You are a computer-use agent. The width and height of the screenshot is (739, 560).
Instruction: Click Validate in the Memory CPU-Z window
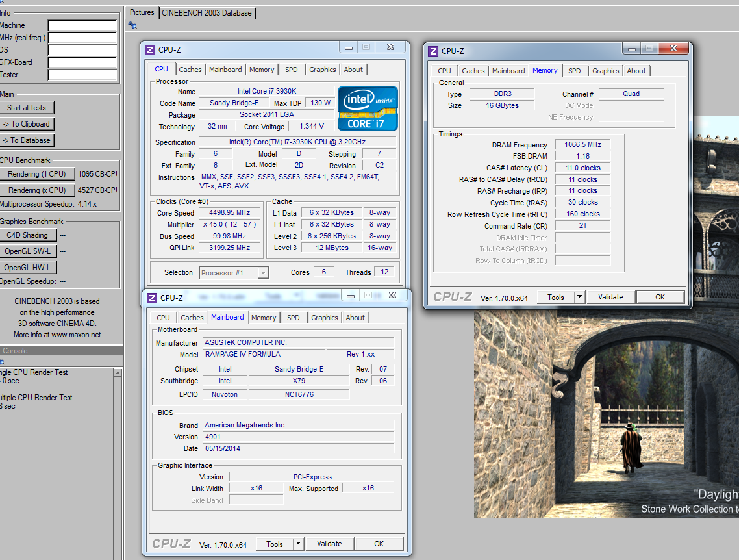pyautogui.click(x=610, y=297)
